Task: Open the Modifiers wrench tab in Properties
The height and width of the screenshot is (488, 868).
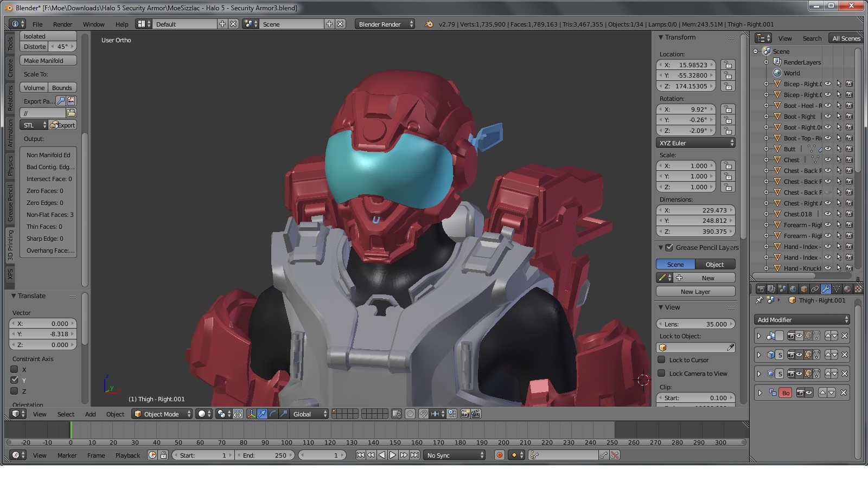Action: click(x=826, y=289)
